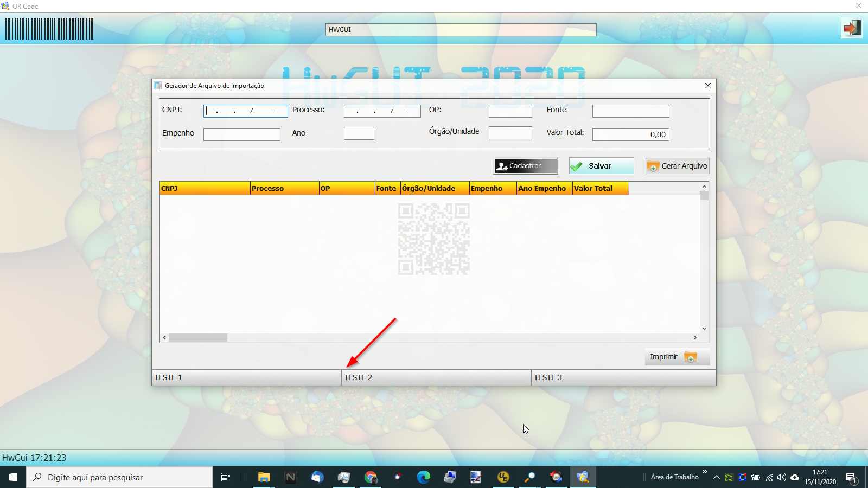Screen dimensions: 868x488
Task: Click the Fonte column header
Action: 388,188
